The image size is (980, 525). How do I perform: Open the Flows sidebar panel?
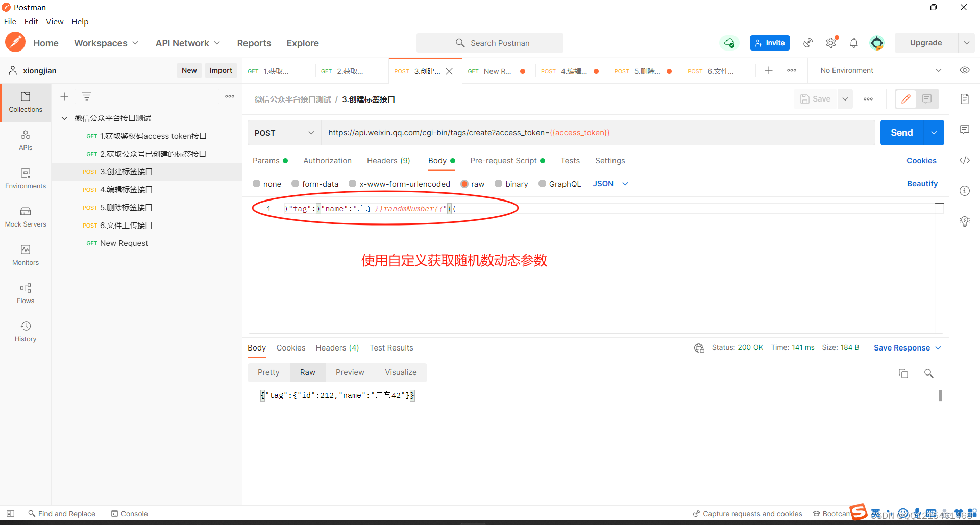26,293
